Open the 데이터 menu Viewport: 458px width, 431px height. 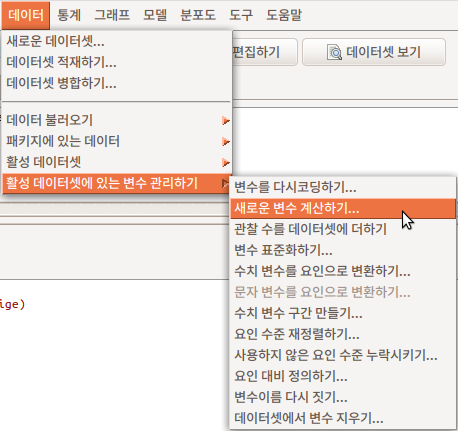(x=26, y=15)
